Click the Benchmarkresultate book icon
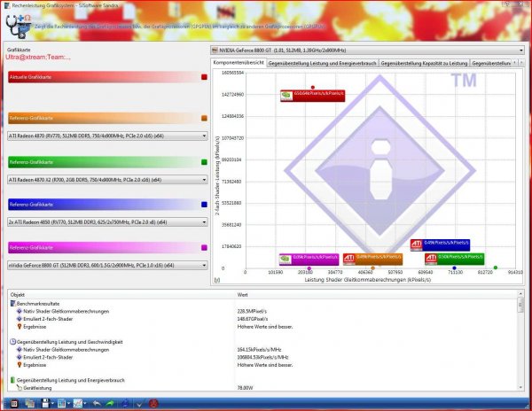Viewport: 532px width, 411px height. click(x=13, y=304)
